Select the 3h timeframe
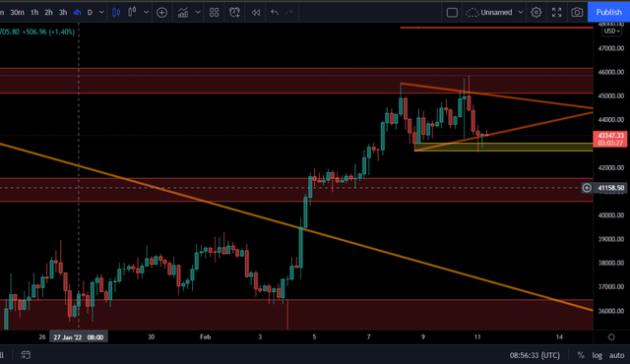 pyautogui.click(x=63, y=13)
